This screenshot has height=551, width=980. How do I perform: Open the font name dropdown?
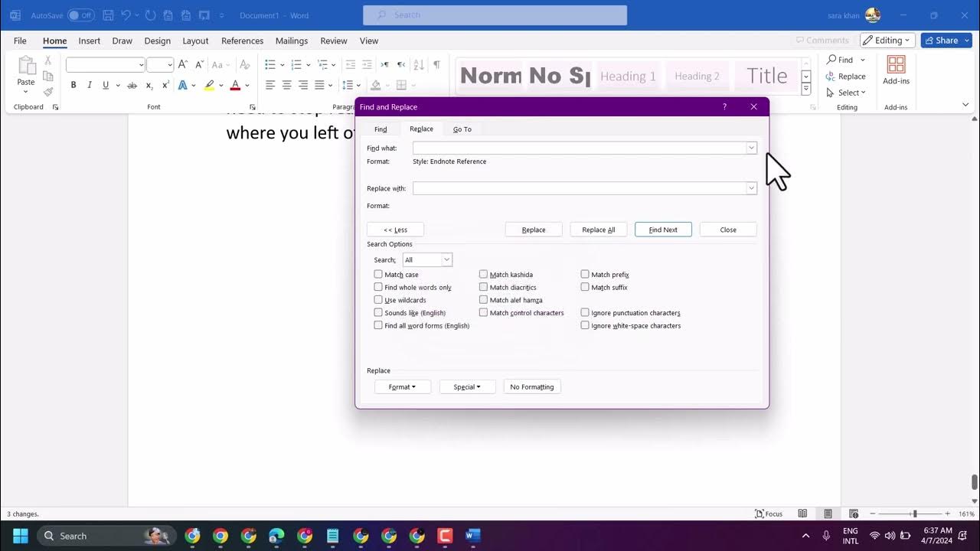point(142,65)
